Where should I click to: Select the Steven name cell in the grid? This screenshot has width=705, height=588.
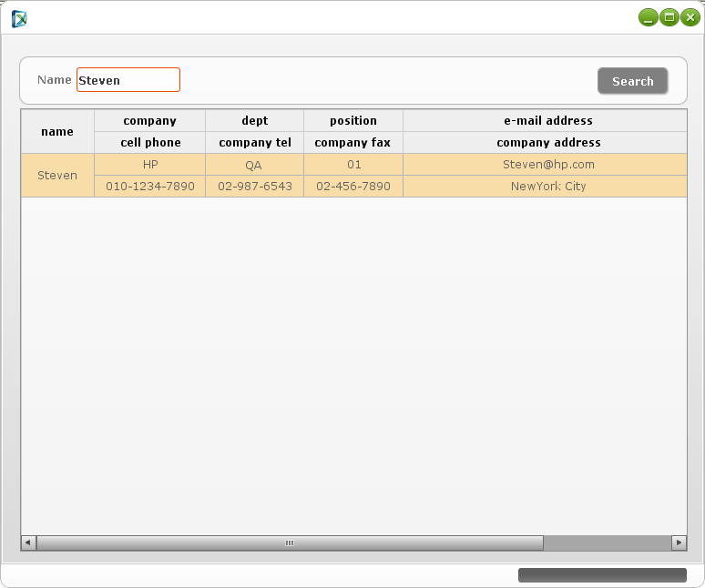tap(57, 176)
